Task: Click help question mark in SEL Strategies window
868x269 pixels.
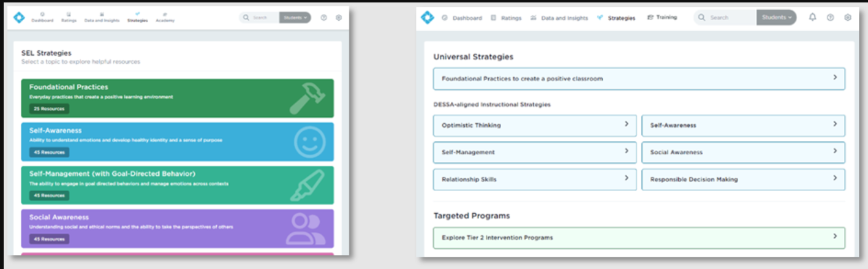Action: click(324, 18)
